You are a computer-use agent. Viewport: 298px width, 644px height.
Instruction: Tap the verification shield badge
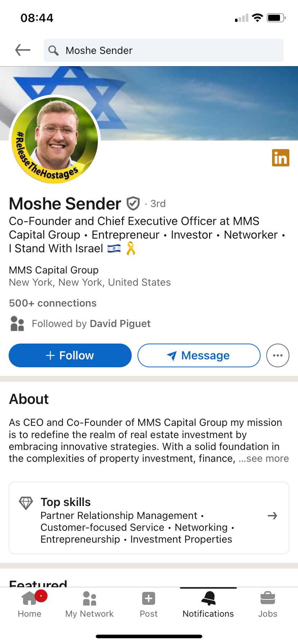tap(133, 203)
